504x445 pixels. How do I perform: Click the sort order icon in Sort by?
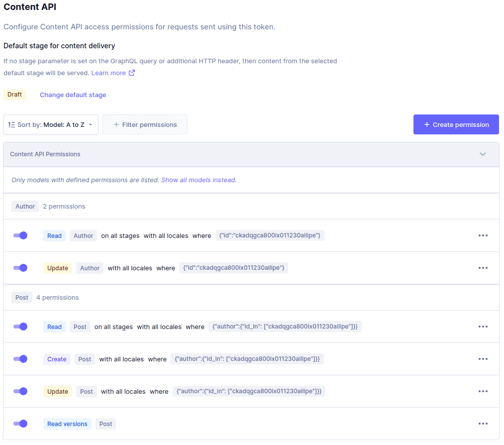[x=12, y=124]
